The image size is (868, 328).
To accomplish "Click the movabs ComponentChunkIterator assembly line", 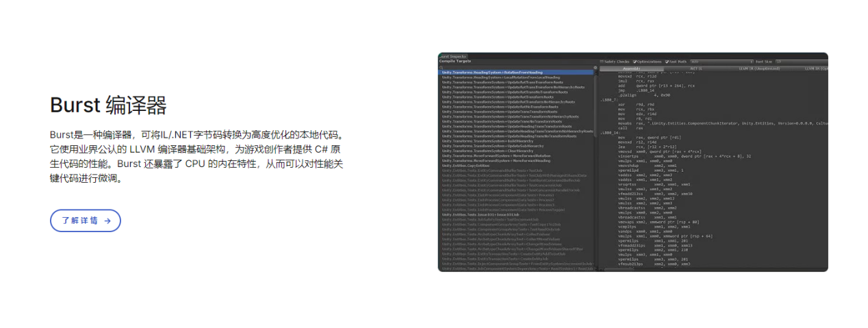I will pos(722,123).
